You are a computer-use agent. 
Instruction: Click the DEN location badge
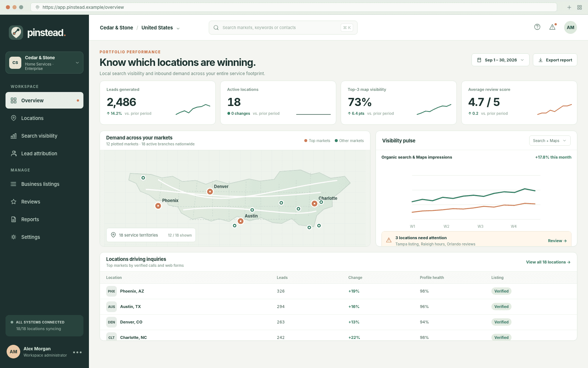[111, 322]
